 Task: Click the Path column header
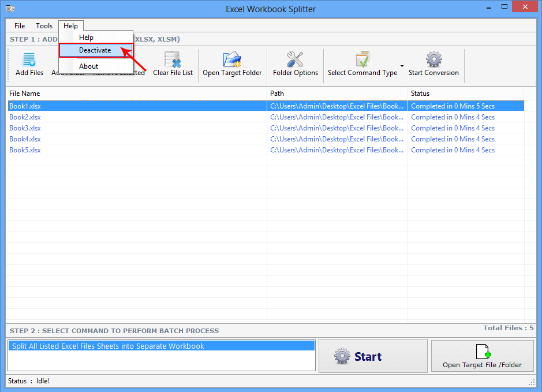pos(337,94)
